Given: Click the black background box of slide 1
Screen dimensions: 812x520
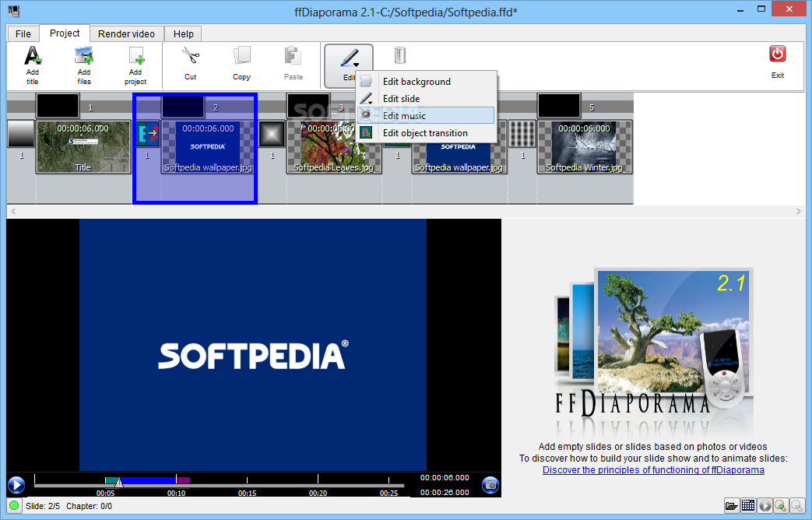Looking at the screenshot, I should tap(58, 106).
